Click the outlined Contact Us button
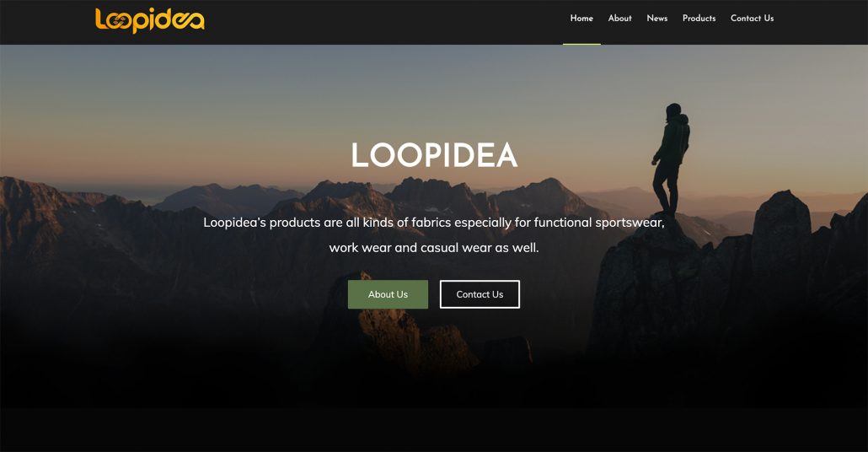Viewport: 868px width, 452px height. point(480,294)
